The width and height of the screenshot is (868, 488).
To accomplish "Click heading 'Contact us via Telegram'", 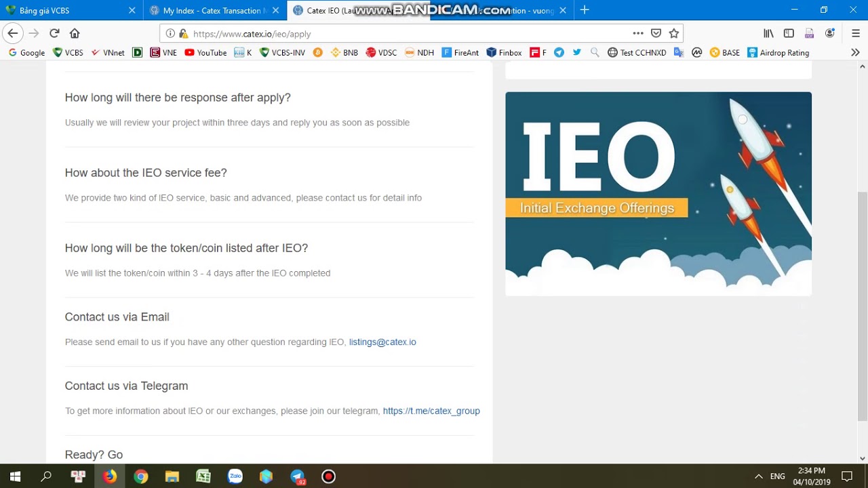I will (x=126, y=386).
